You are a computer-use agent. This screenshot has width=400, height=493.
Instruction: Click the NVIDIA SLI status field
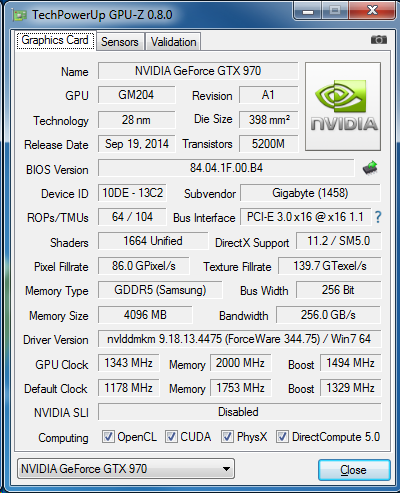click(x=239, y=412)
